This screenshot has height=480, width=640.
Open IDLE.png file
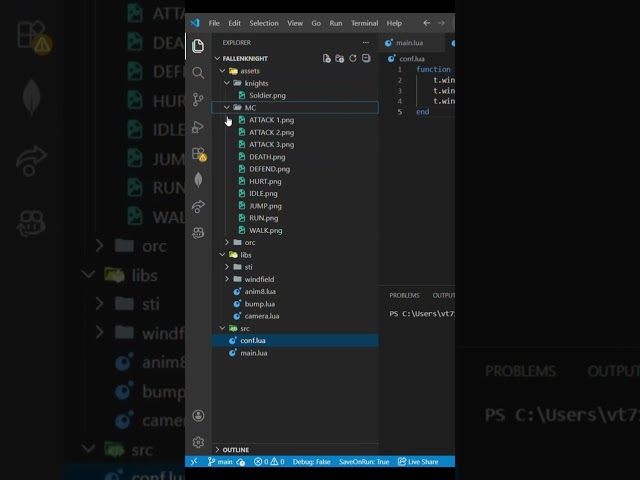pos(295,193)
